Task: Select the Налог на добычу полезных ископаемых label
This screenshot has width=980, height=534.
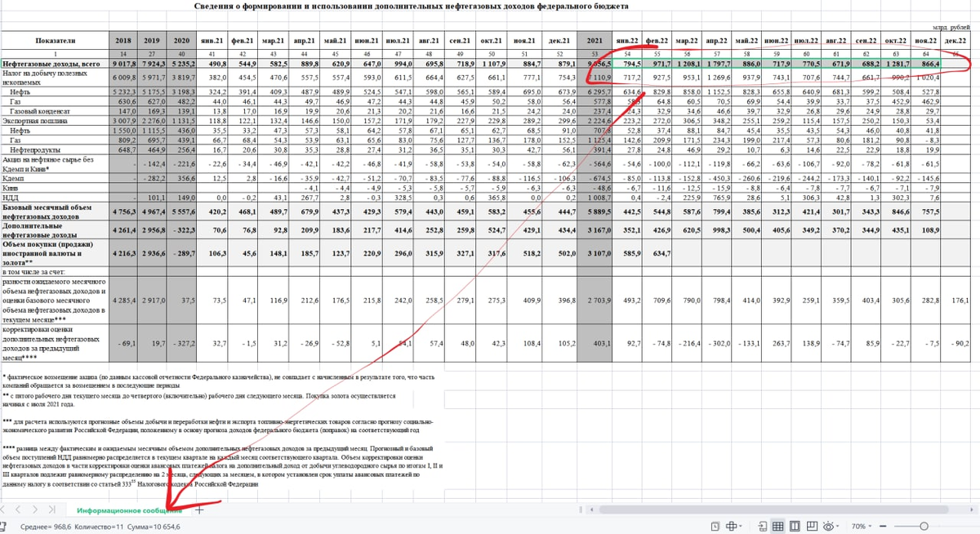Action: click(54, 78)
